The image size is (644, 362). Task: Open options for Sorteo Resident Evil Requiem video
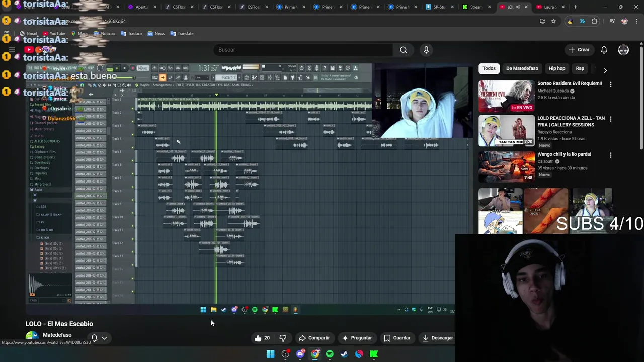(x=611, y=84)
